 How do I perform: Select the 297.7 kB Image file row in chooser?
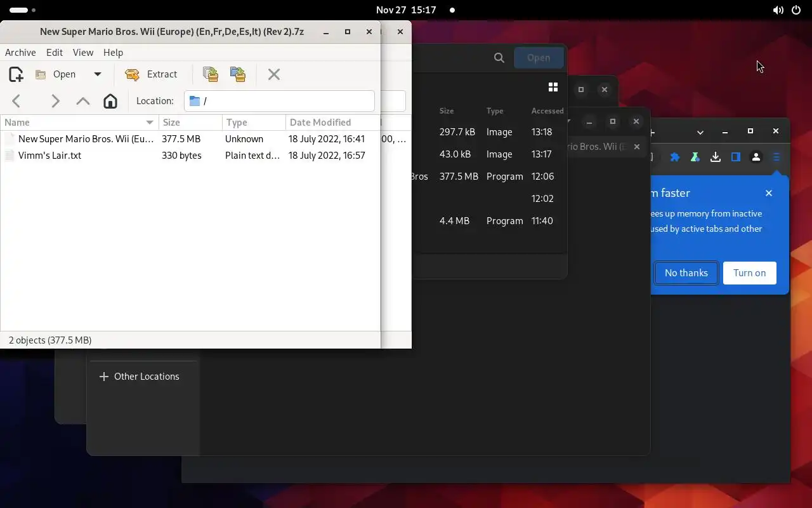[488, 132]
